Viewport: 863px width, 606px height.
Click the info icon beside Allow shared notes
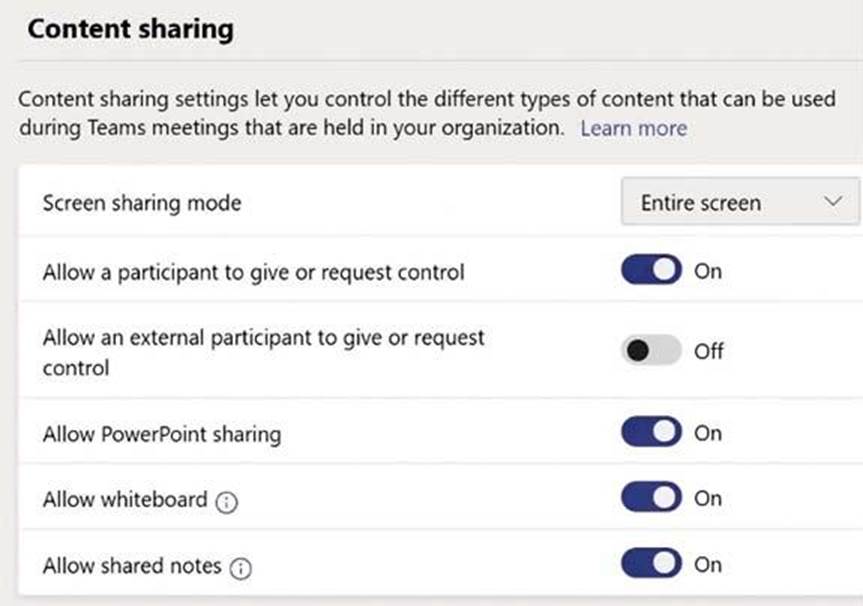coord(241,569)
